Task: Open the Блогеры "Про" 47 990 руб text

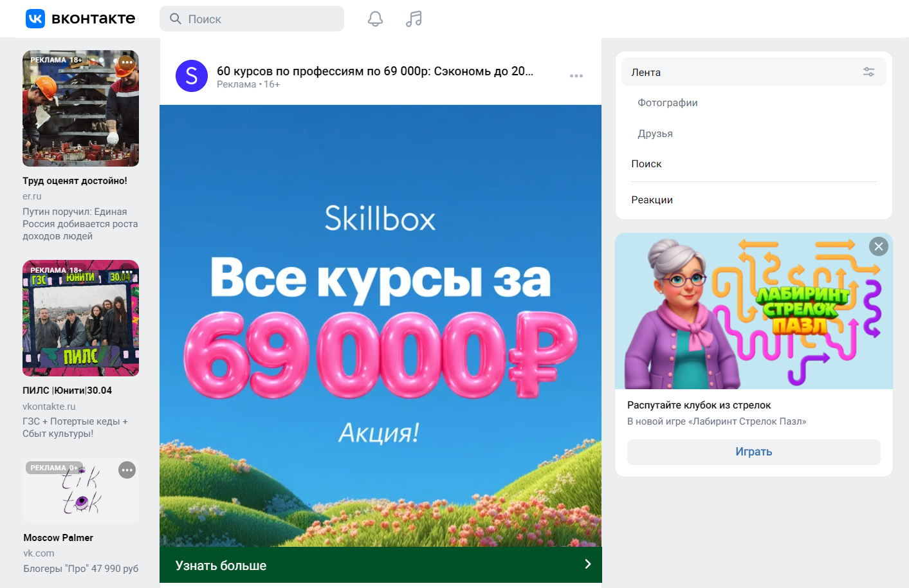Action: point(80,569)
